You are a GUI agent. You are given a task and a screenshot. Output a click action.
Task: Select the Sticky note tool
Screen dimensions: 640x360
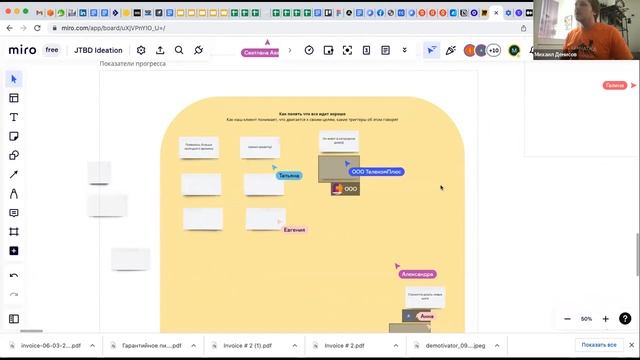(14, 136)
